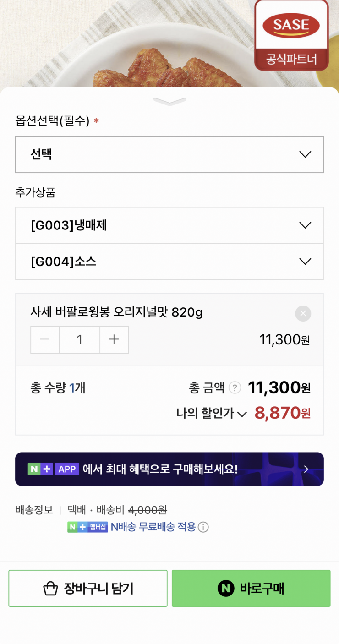
Task: Click the info ⓘ icon next to 무료배송 적용
Action: [203, 527]
